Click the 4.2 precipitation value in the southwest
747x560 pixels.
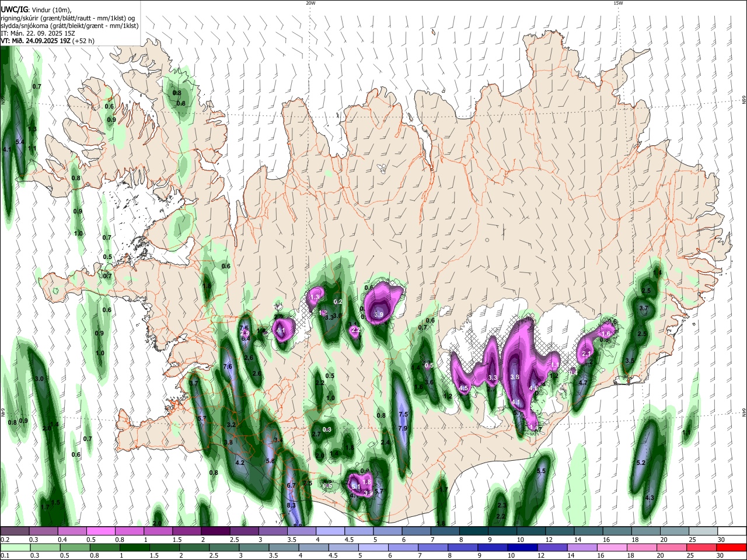point(240,463)
